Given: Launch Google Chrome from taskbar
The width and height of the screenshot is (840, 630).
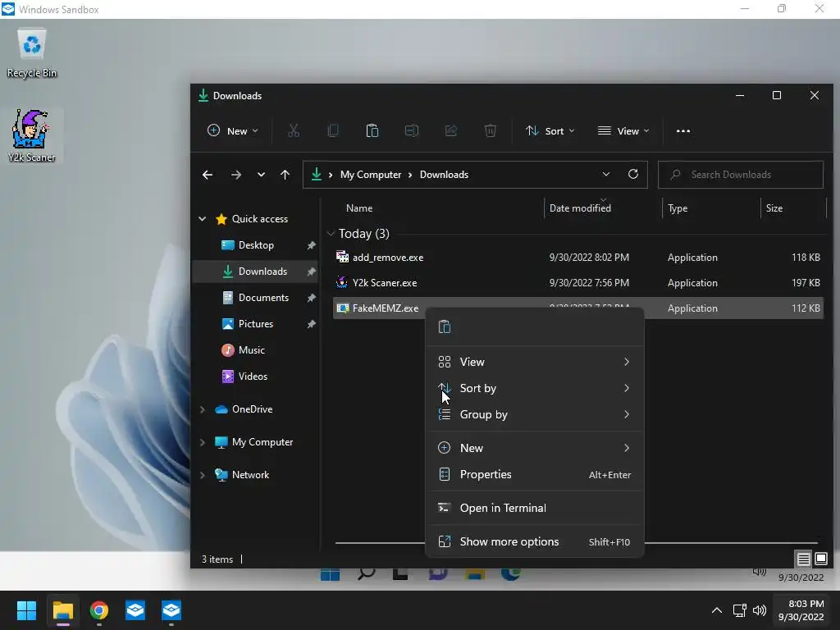Looking at the screenshot, I should (99, 610).
